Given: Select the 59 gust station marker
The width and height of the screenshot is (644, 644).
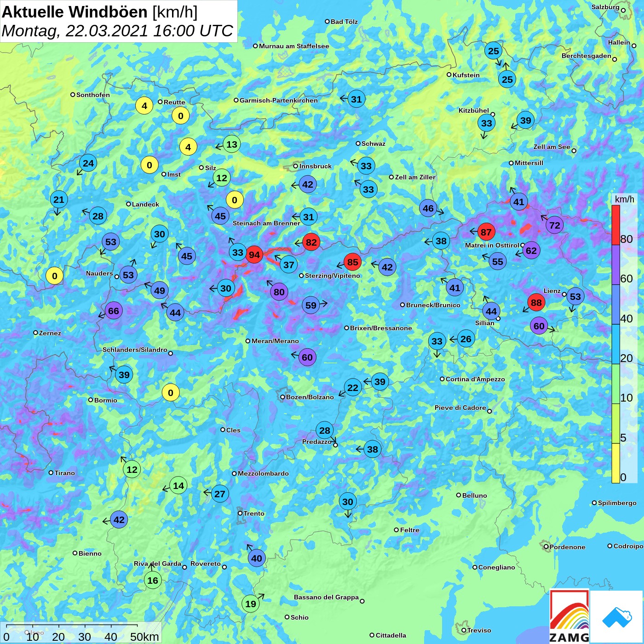Looking at the screenshot, I should [311, 305].
